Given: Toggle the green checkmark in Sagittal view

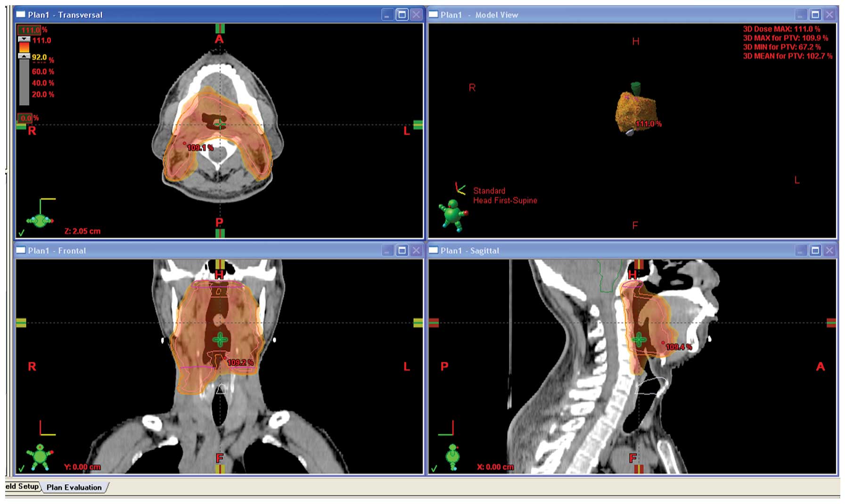Looking at the screenshot, I should coord(434,469).
